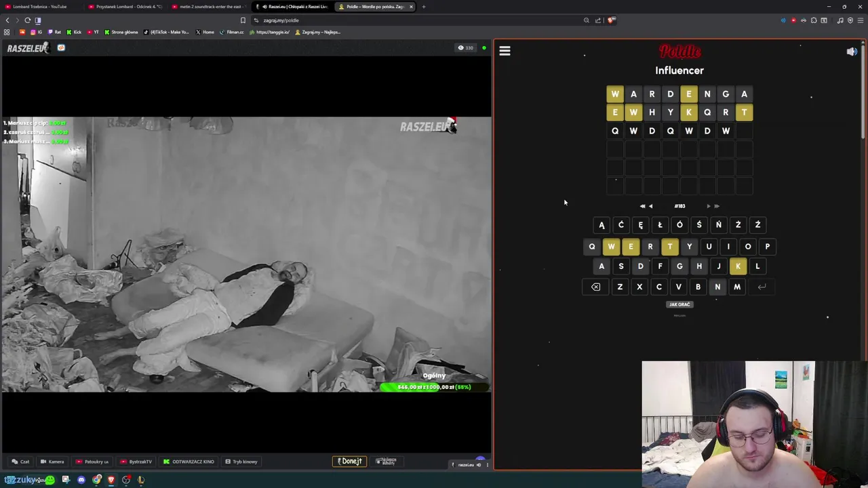Image resolution: width=868 pixels, height=488 pixels.
Task: Switch to Przystanek Lombard tab
Action: 125,7
